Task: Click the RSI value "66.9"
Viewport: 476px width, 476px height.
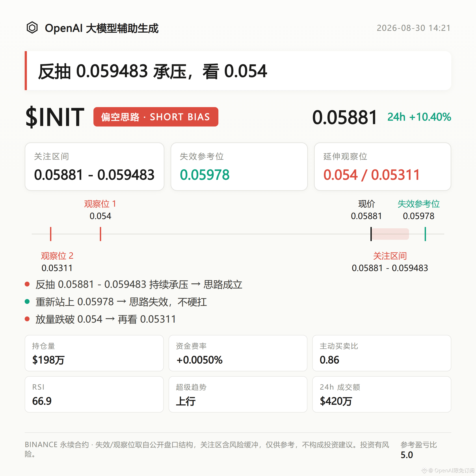Action: [x=42, y=401]
